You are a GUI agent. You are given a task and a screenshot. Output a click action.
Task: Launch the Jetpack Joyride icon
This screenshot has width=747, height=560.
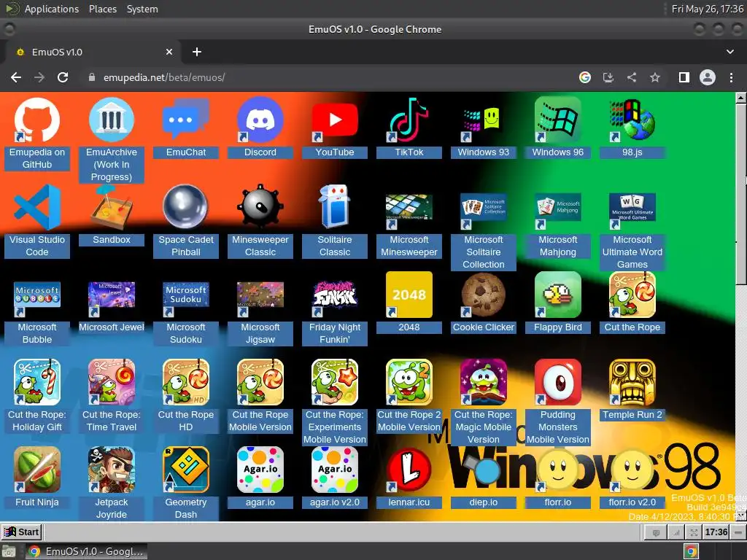coord(112,470)
